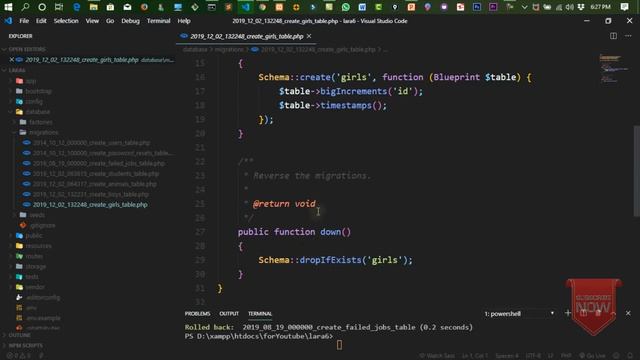Expand the tests folder
Image resolution: width=640 pixels, height=360 pixels.
[32, 277]
